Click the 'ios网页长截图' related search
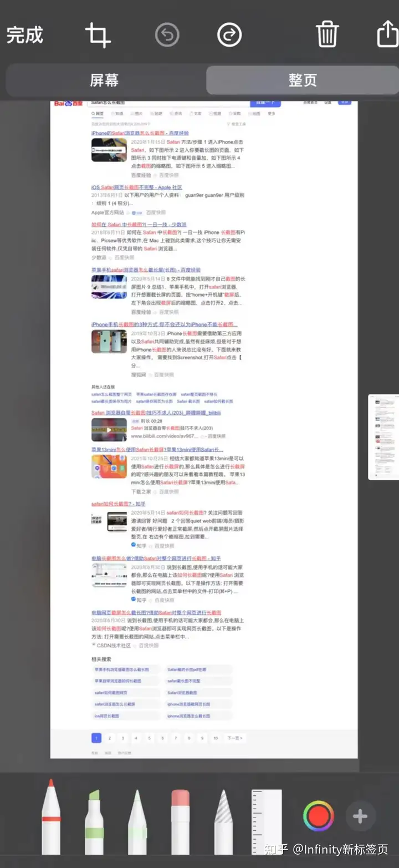Viewport: 399px width, 868px height. coord(126,716)
